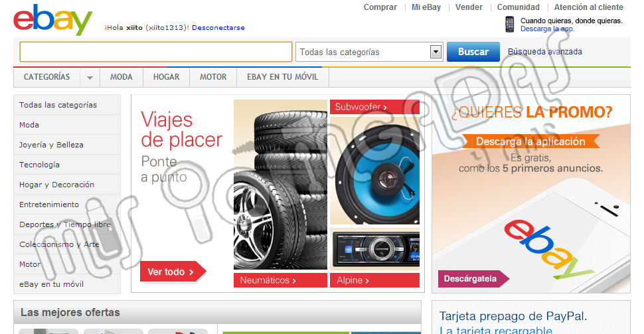
Task: Focus the search text field
Action: [x=155, y=52]
